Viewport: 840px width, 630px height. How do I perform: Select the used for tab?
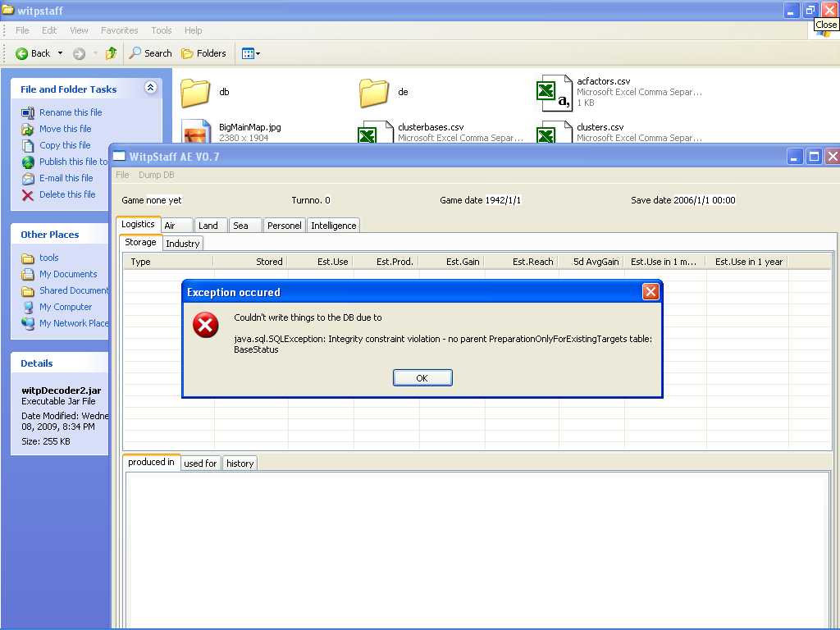(x=200, y=463)
